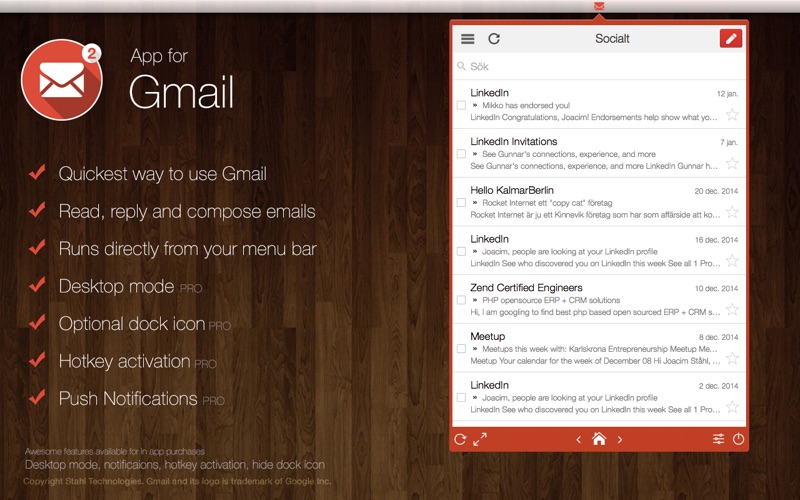Image resolution: width=800 pixels, height=500 pixels.
Task: Open the LinkedIn Invitations message
Action: pyautogui.click(x=599, y=153)
